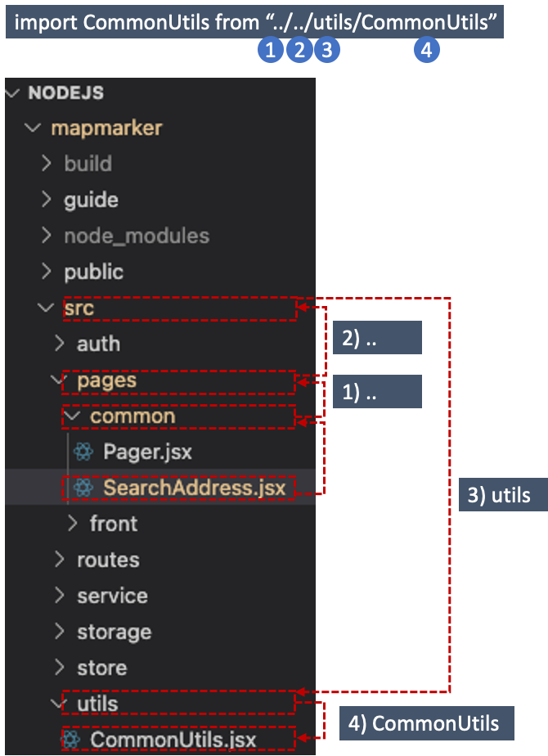
Task: Expand the store folder chevron
Action: 59,668
